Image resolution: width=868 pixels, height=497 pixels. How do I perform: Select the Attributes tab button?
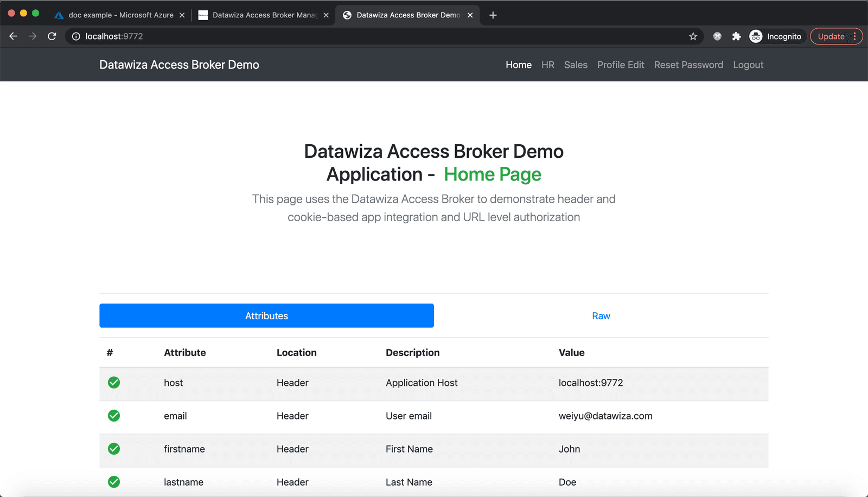[266, 315]
